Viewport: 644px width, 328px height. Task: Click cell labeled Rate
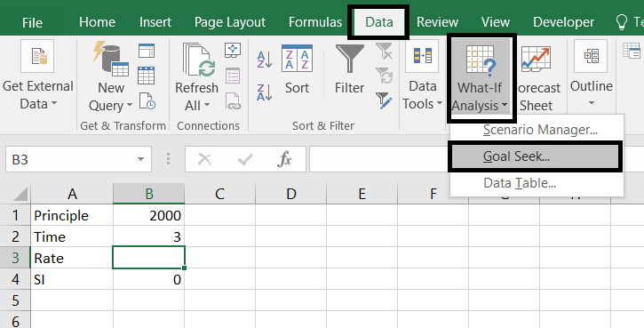point(72,258)
